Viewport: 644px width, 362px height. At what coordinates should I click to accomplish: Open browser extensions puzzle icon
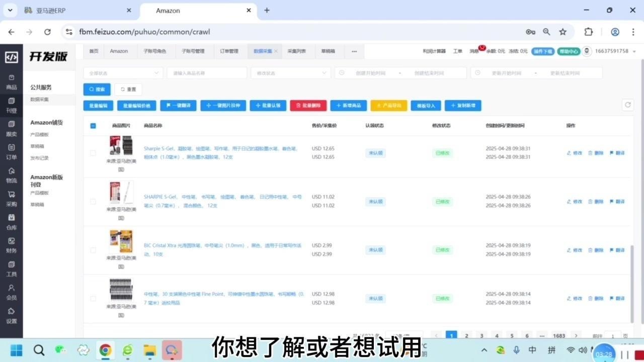pos(589,32)
